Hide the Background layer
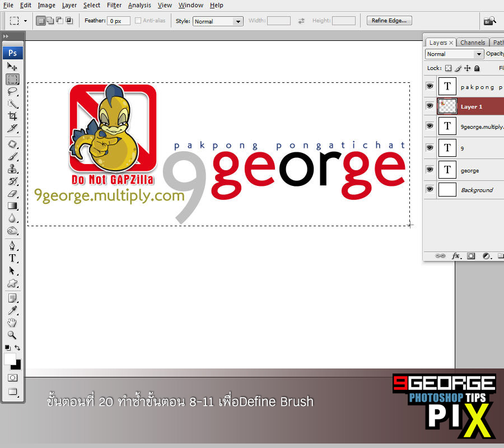504x448 pixels. click(430, 189)
